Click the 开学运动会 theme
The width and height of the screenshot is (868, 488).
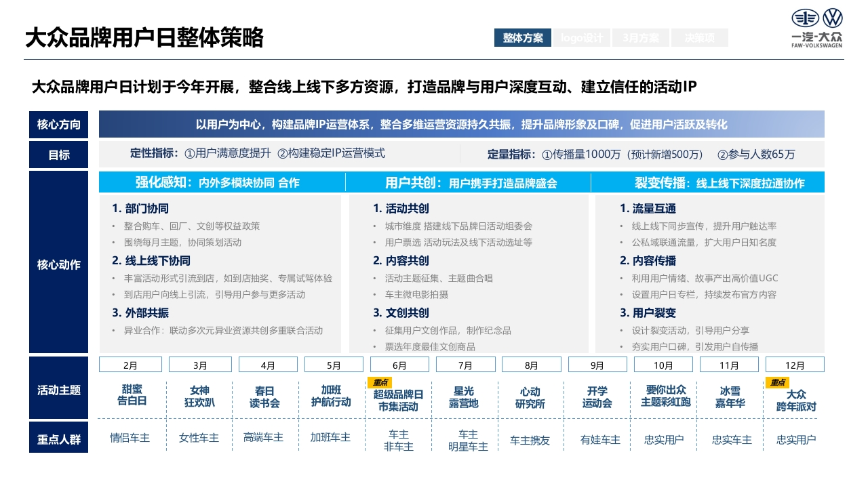tap(597, 397)
